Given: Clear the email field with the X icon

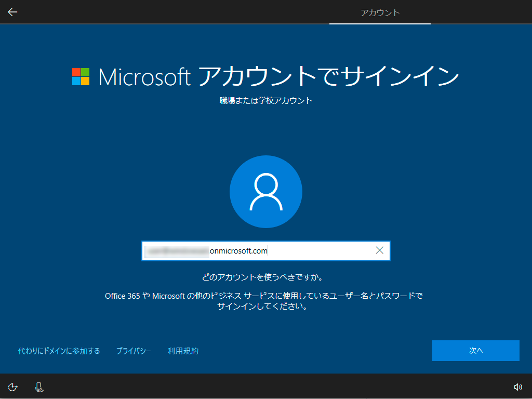Looking at the screenshot, I should pos(380,250).
